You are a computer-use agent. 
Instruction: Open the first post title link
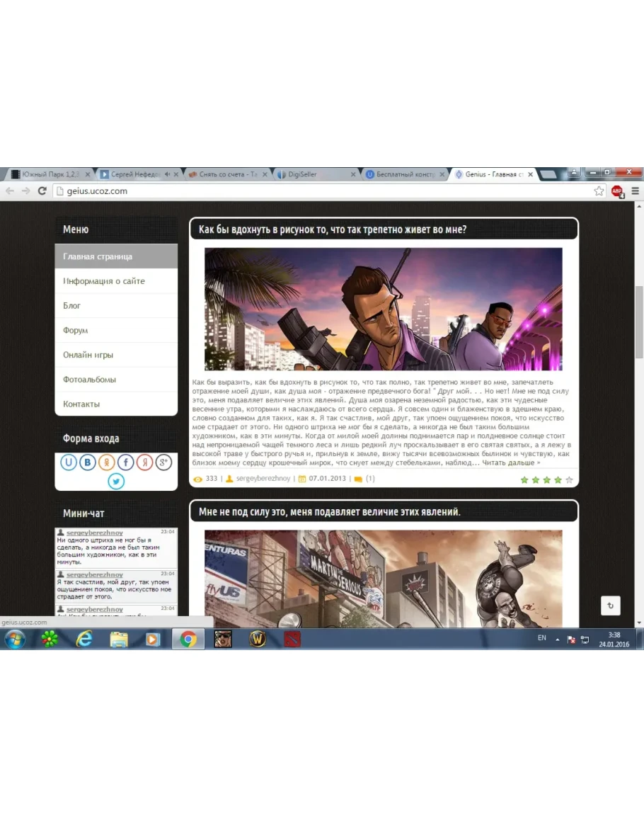coord(333,229)
